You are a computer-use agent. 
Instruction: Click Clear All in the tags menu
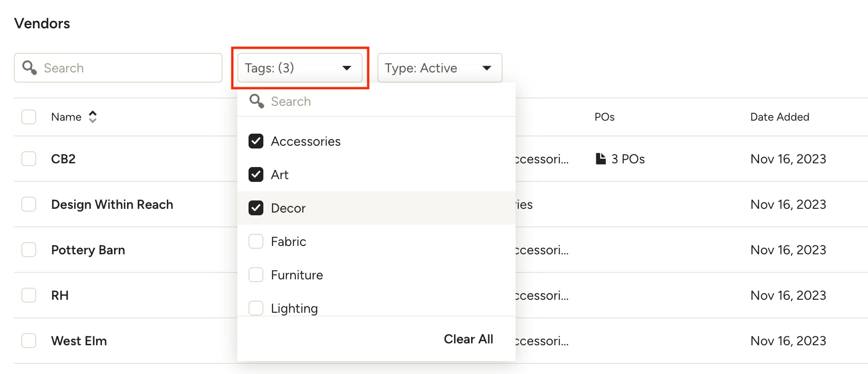[468, 339]
